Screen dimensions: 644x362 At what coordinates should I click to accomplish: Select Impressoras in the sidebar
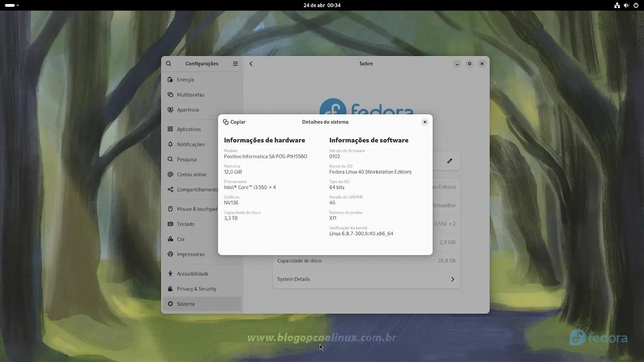point(202,254)
